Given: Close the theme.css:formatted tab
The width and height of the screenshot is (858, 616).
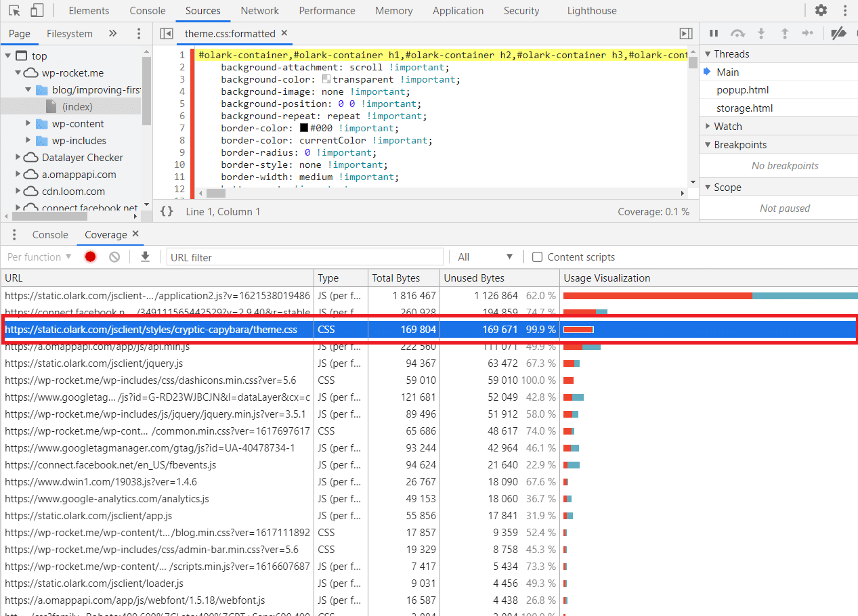Looking at the screenshot, I should click(x=284, y=33).
